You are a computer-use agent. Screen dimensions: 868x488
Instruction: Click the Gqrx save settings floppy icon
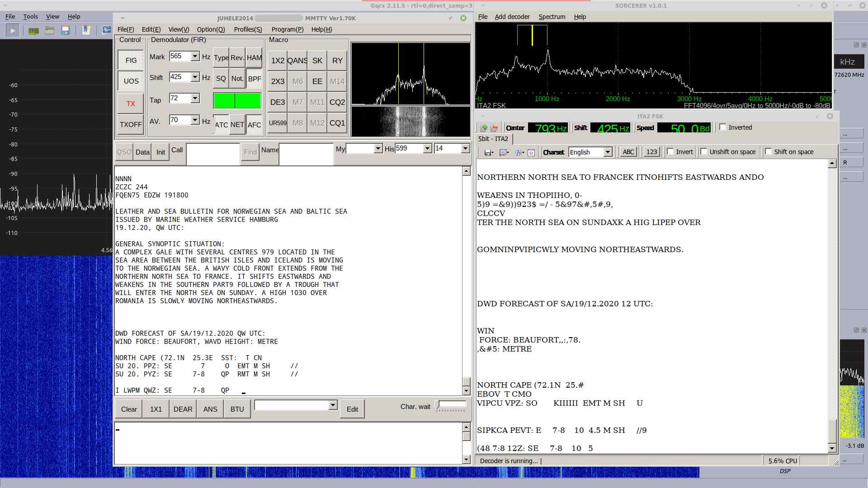tap(66, 31)
